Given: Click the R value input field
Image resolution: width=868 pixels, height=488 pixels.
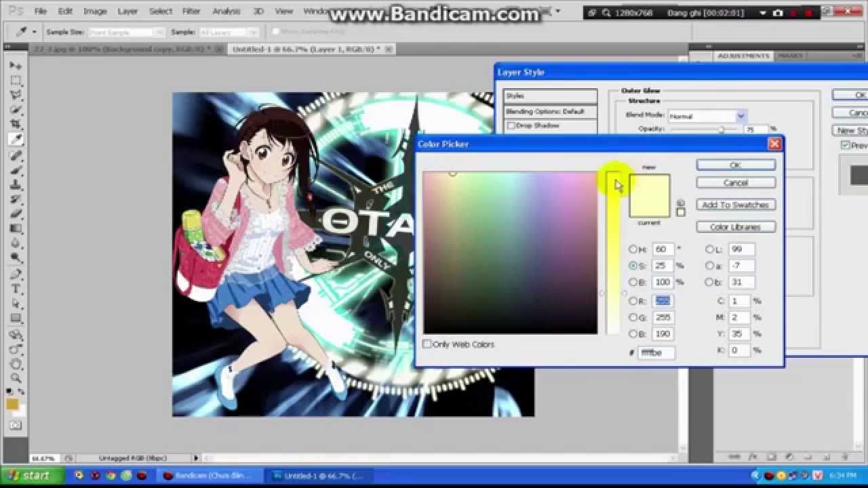Looking at the screenshot, I should 663,301.
